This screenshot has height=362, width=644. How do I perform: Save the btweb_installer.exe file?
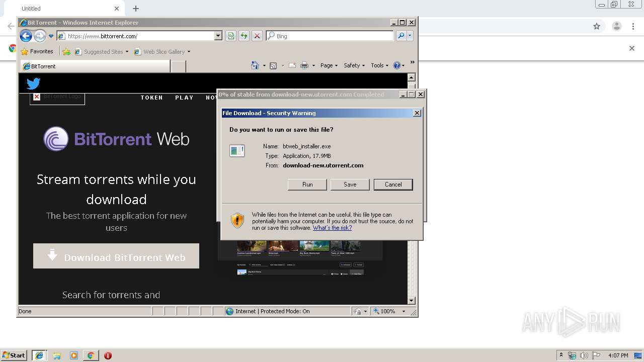pyautogui.click(x=350, y=185)
